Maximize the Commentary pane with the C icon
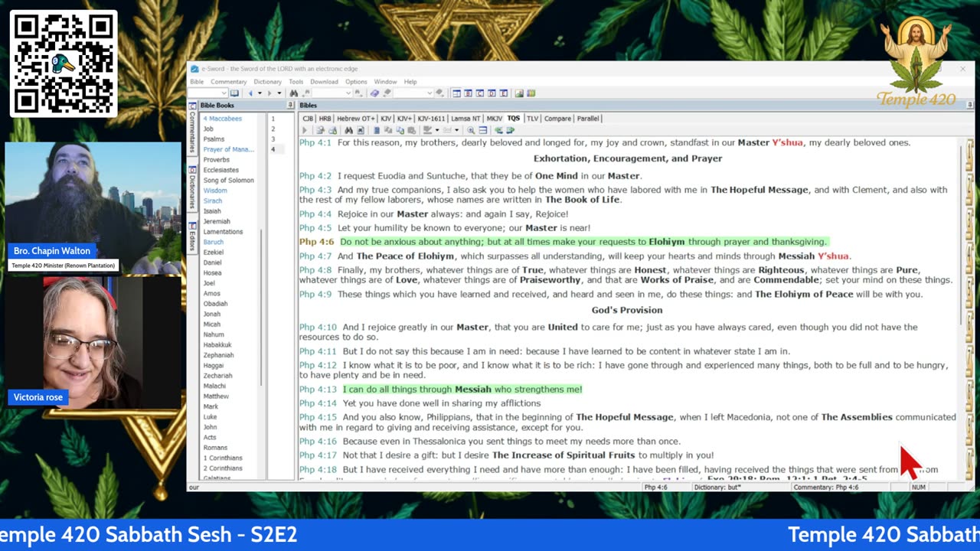This screenshot has width=980, height=551. pyautogui.click(x=480, y=93)
